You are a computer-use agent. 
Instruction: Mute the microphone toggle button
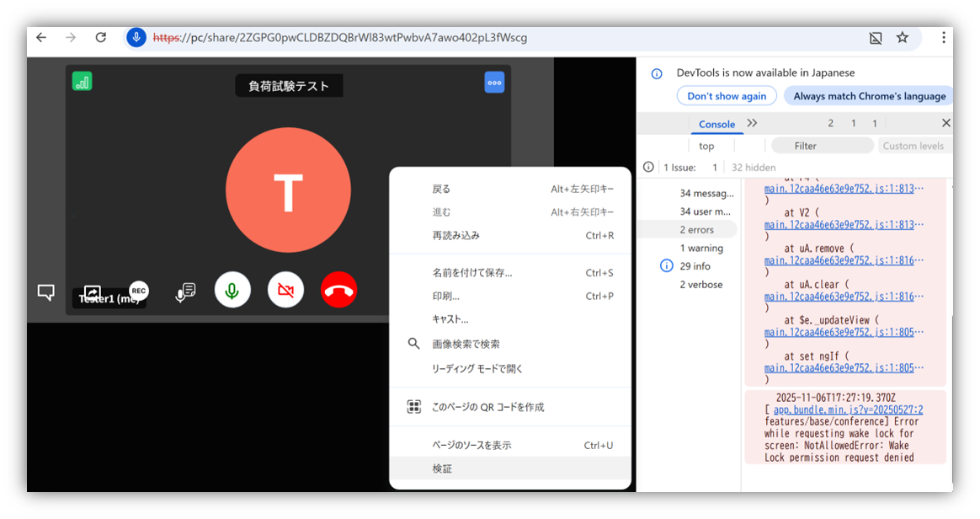tap(232, 291)
